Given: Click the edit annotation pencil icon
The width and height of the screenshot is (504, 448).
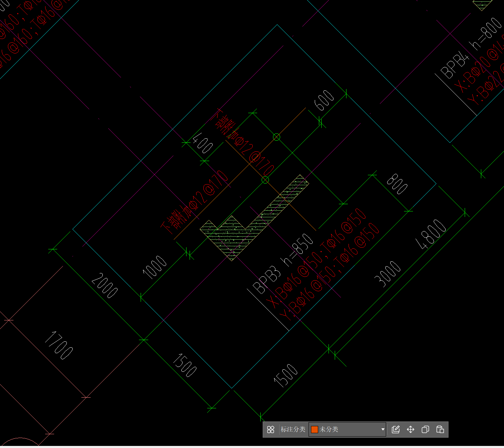Looking at the screenshot, I should pyautogui.click(x=396, y=429).
